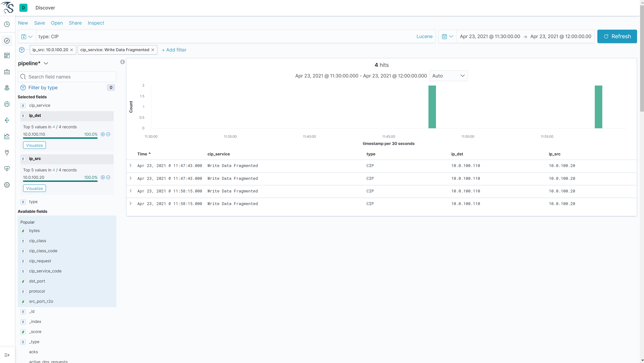Click the Time column sort arrow
This screenshot has height=363, width=644.
point(150,154)
